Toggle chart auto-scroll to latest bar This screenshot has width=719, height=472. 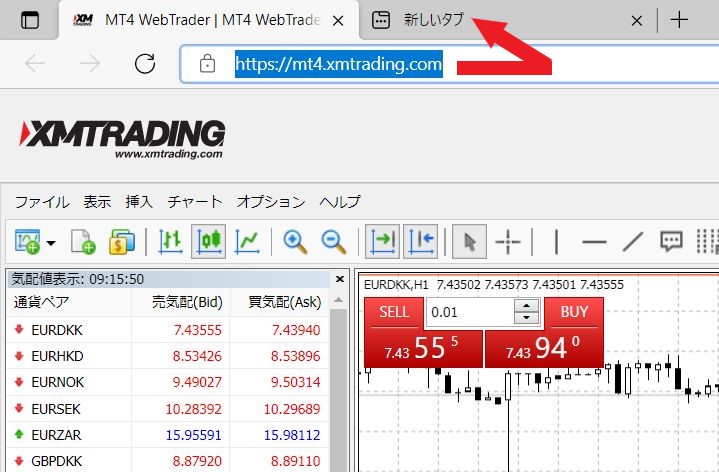pos(383,241)
